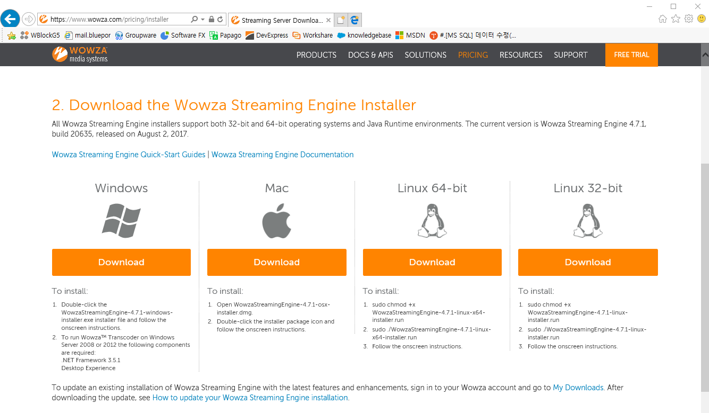Viewport: 709px width, 413px height.
Task: Download the Linux 32-bit installer
Action: [x=588, y=262]
